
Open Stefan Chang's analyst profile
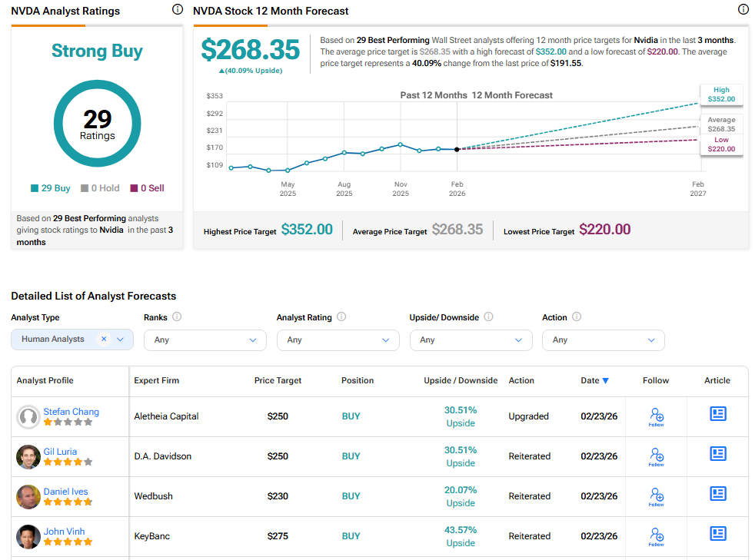[x=71, y=412]
